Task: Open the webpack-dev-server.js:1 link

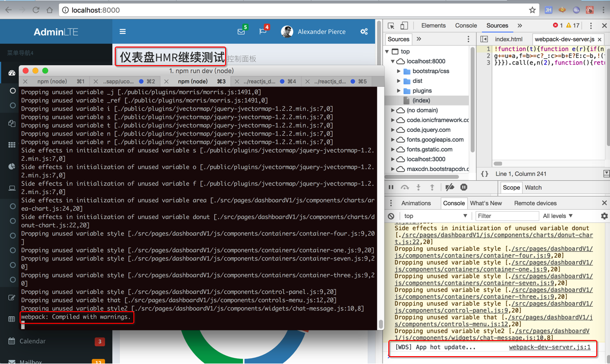Action: point(550,347)
